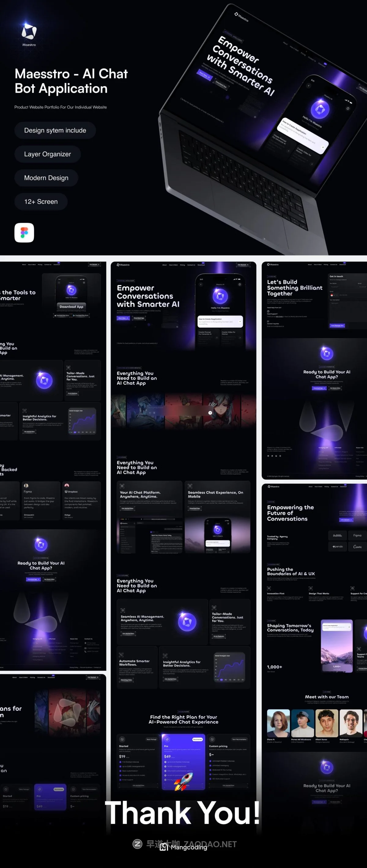This screenshot has height=868, width=367.
Task: Click centre Detail Analytic User chart
Action: [229, 668]
